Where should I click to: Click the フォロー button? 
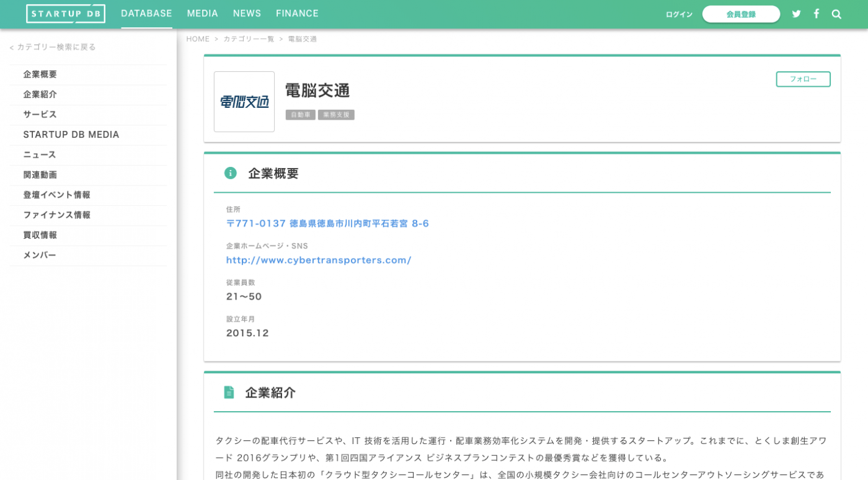coord(803,79)
